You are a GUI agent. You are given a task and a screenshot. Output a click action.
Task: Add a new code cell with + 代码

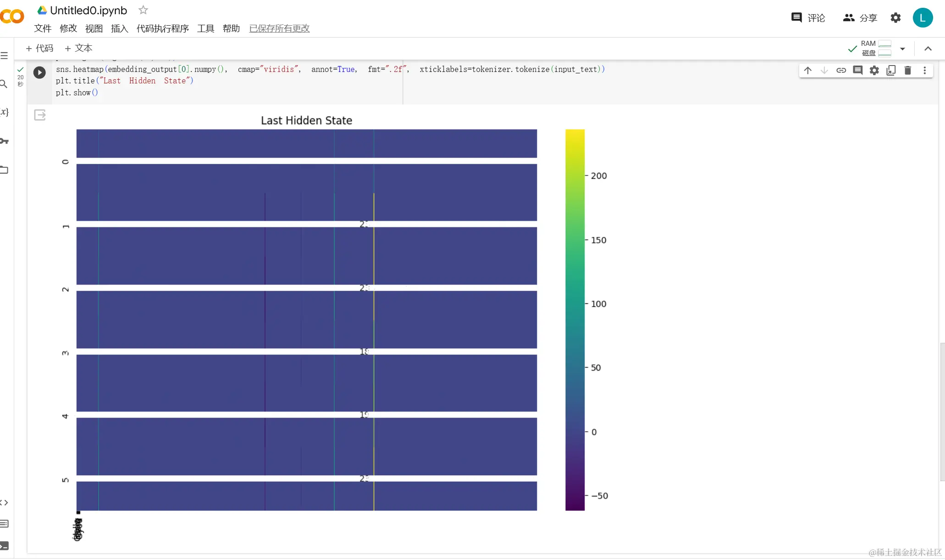tap(39, 48)
